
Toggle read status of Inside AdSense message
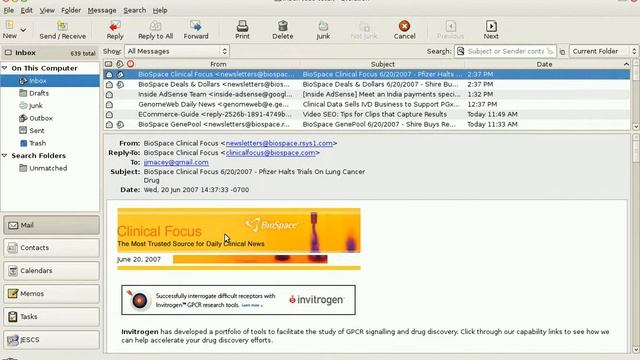[109, 94]
